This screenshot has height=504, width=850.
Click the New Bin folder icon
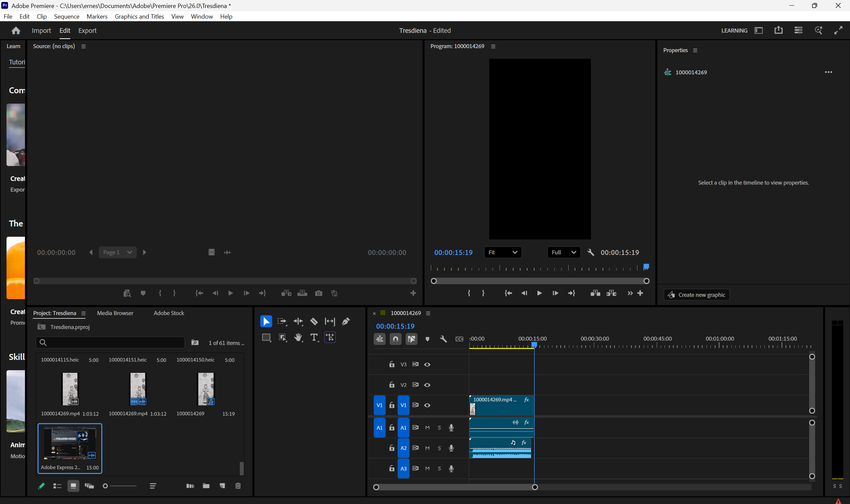coord(206,486)
